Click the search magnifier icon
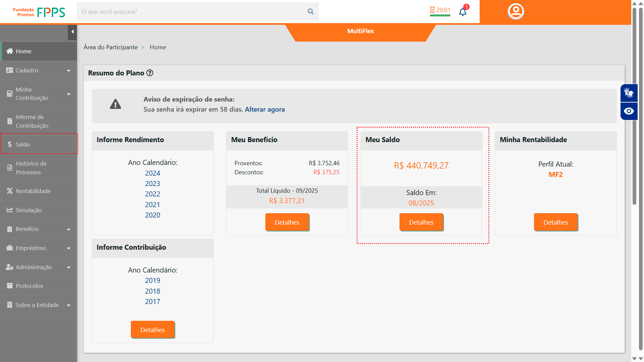 (x=311, y=12)
